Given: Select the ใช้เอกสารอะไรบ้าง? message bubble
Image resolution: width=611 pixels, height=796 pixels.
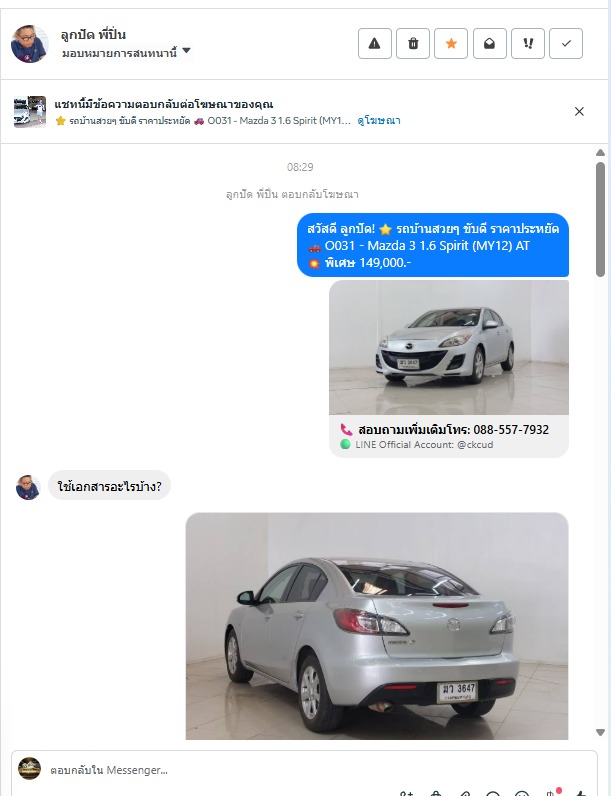Looking at the screenshot, I should coord(110,486).
